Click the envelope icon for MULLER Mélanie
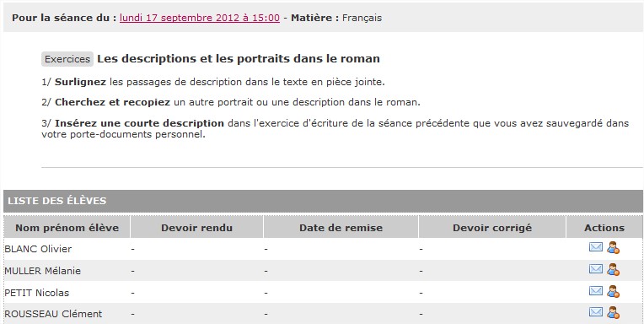The image size is (644, 324). click(596, 269)
